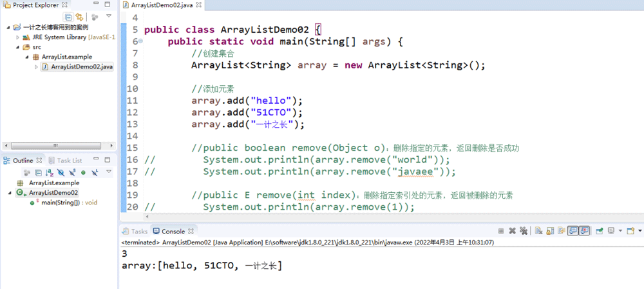
Task: Click the terminated ArrayListDemo02 status text
Action: [x=308, y=243]
